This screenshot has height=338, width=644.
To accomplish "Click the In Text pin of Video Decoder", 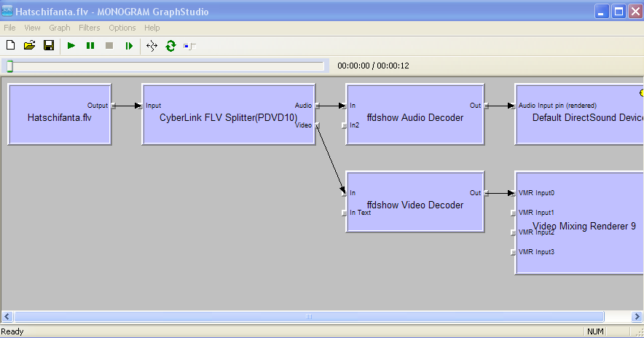I will point(344,213).
